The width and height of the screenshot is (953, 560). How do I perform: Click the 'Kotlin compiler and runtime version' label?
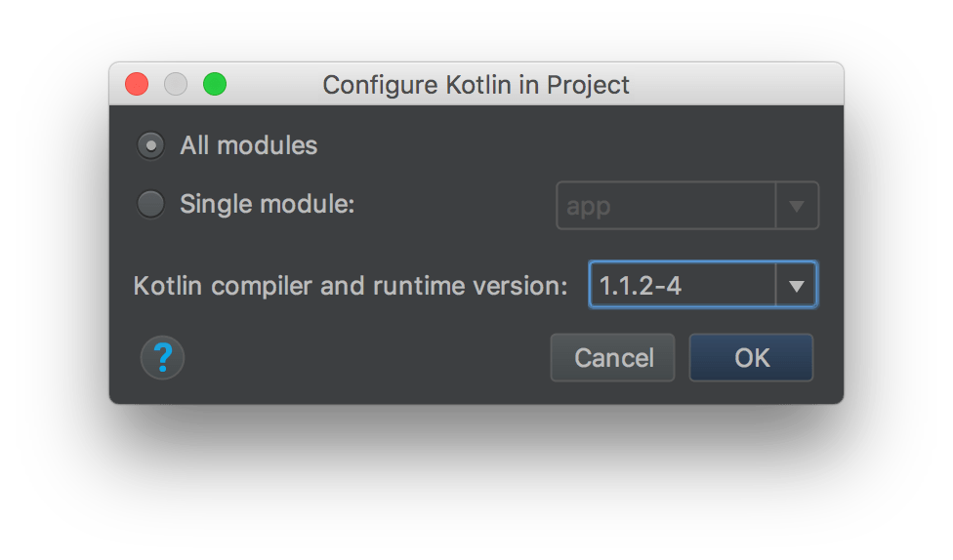(351, 287)
